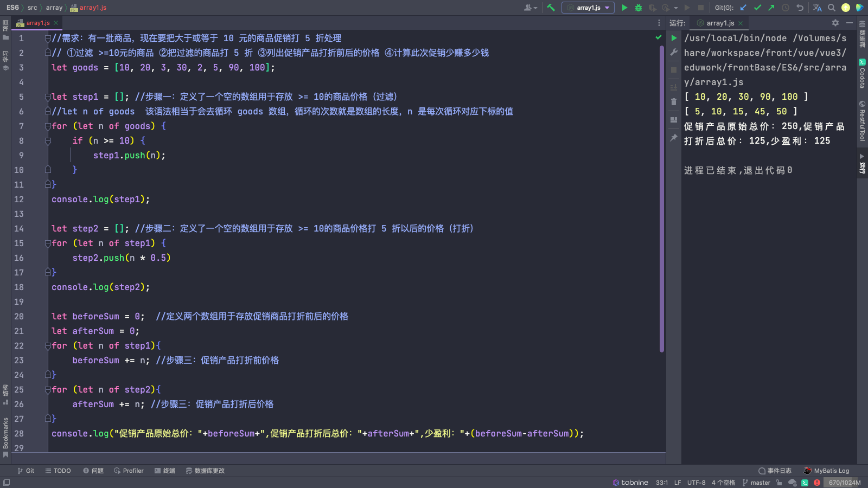868x488 pixels.
Task: Commit changes with the Git checkmark icon
Action: point(757,8)
